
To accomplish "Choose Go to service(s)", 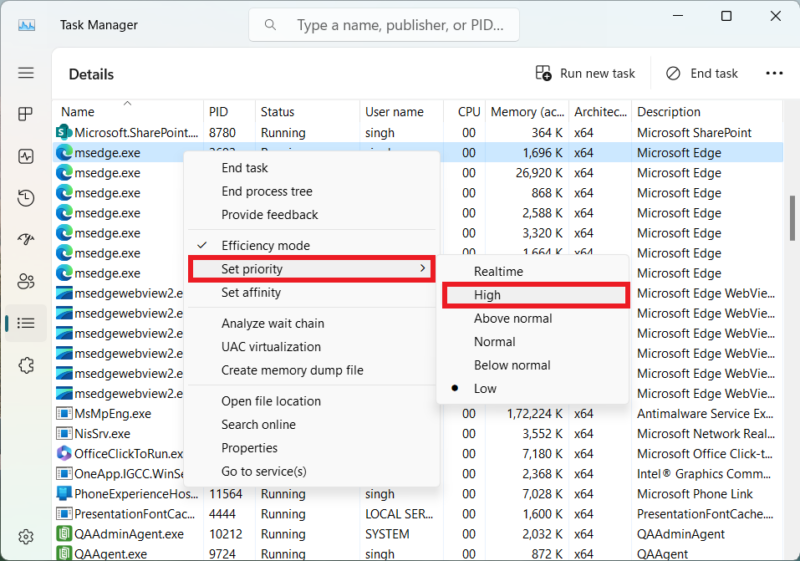I will pyautogui.click(x=311, y=471).
